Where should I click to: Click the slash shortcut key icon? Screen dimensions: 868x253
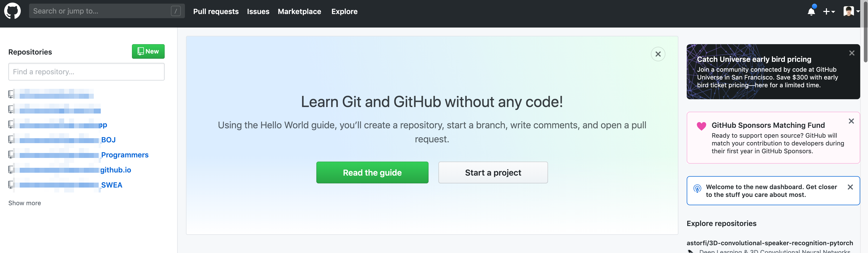[x=176, y=11]
